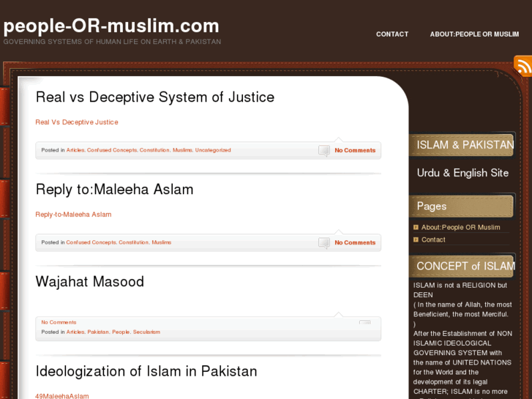This screenshot has width=532, height=399.
Task: Open No Comments on Reply to:Maleeha Aslam post
Action: pos(355,243)
